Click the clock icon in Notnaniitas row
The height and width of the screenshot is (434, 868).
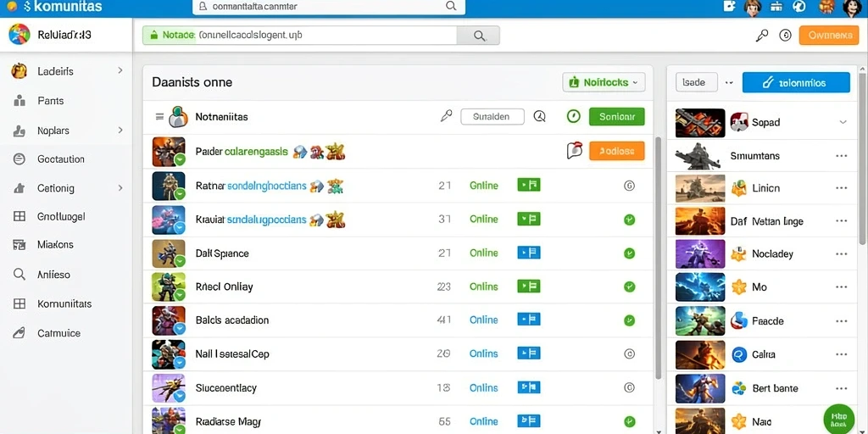pyautogui.click(x=539, y=116)
